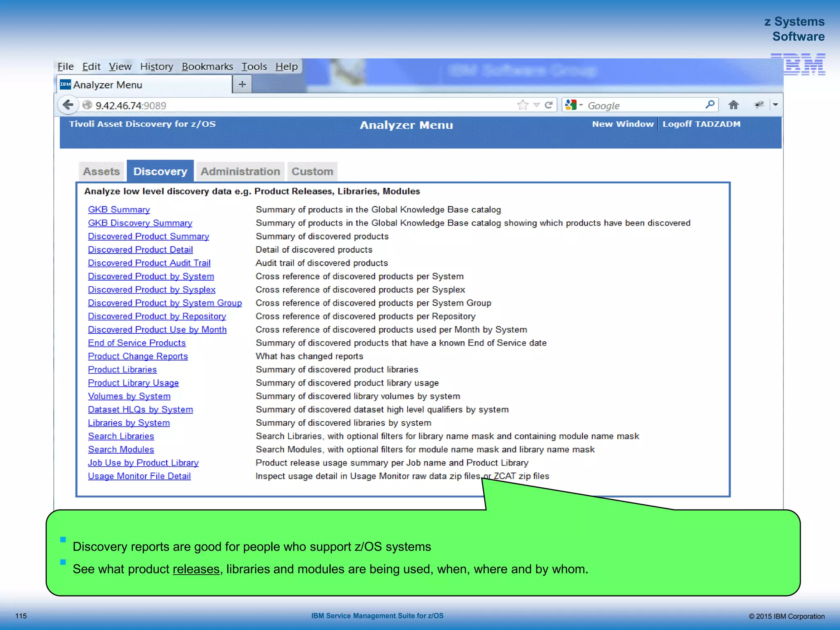The image size is (840, 630).
Task: Open the Discovered Product by System link
Action: pos(151,276)
